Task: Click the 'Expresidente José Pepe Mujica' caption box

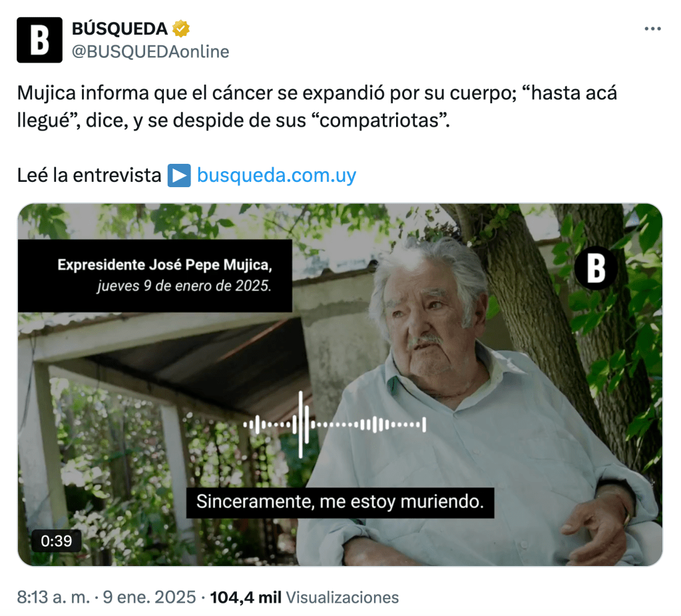Action: point(155,276)
